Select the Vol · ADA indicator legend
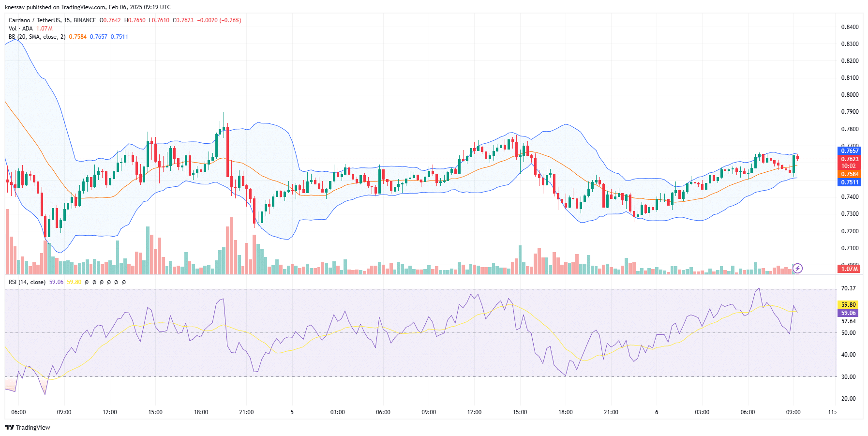 [21, 29]
